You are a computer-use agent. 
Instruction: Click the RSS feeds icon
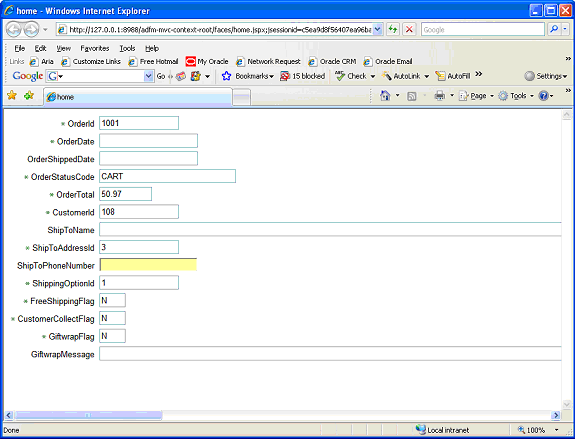tap(412, 96)
